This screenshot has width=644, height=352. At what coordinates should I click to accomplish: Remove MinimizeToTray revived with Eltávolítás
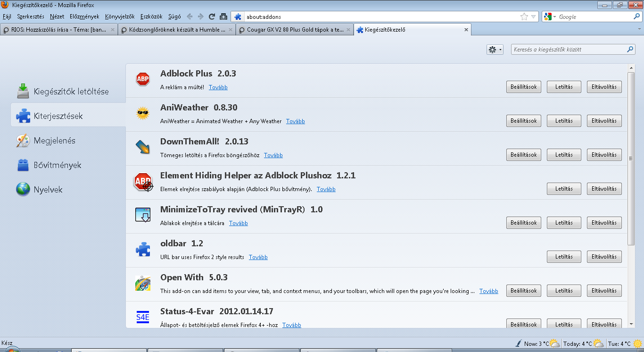[x=604, y=223]
